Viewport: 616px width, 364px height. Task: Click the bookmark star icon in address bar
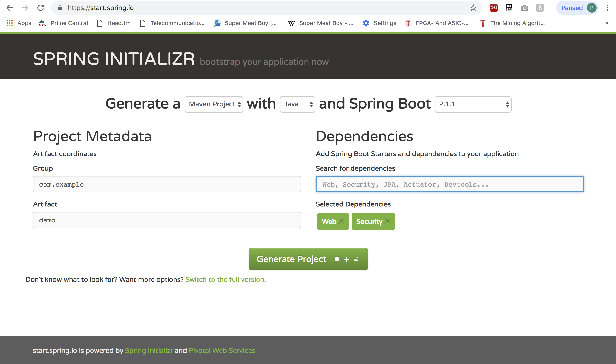tap(474, 7)
